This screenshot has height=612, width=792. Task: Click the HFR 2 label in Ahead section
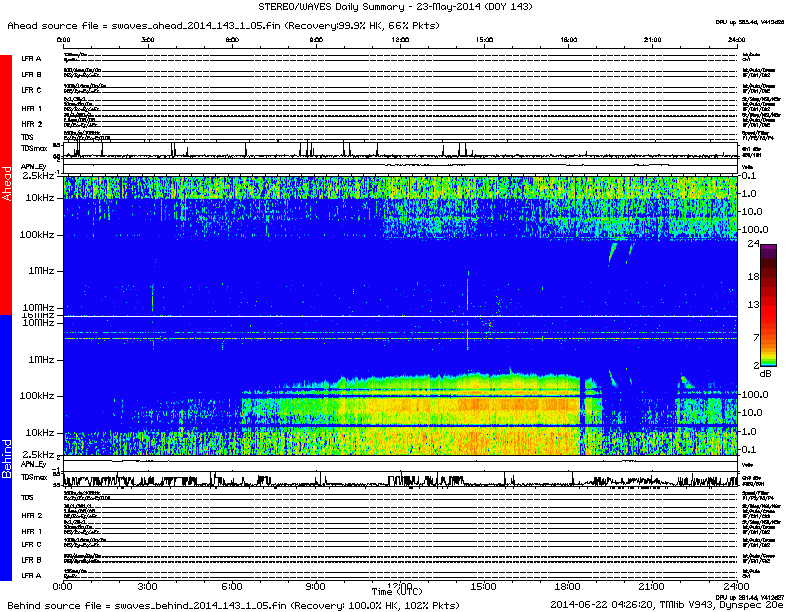[x=31, y=124]
